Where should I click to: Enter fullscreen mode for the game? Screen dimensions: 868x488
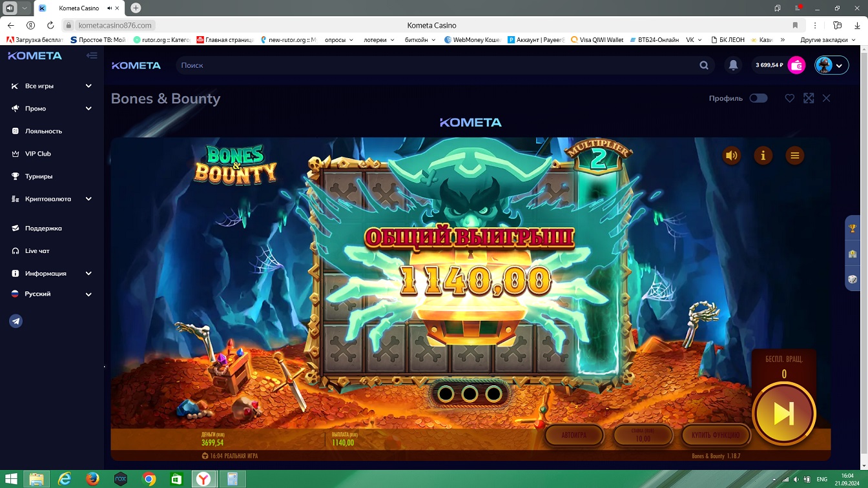click(x=809, y=98)
